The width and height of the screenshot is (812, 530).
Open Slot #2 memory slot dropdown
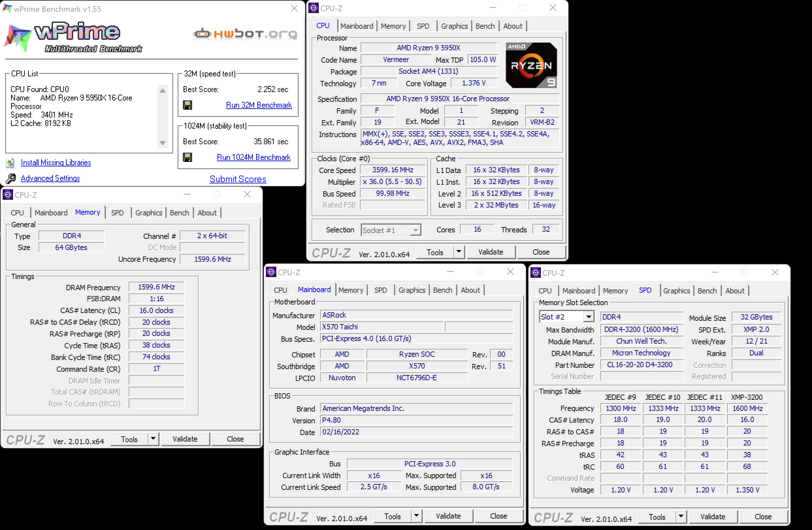coord(589,317)
